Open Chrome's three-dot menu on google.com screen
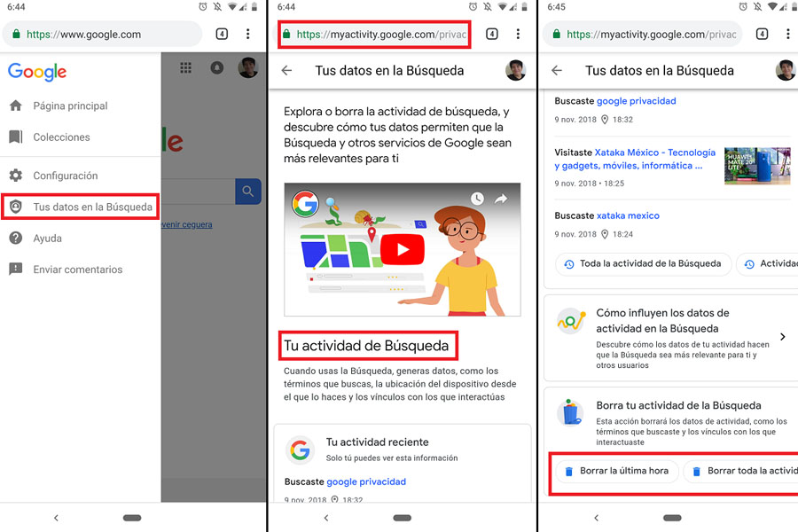Screen dimensions: 798x532 (x=248, y=34)
